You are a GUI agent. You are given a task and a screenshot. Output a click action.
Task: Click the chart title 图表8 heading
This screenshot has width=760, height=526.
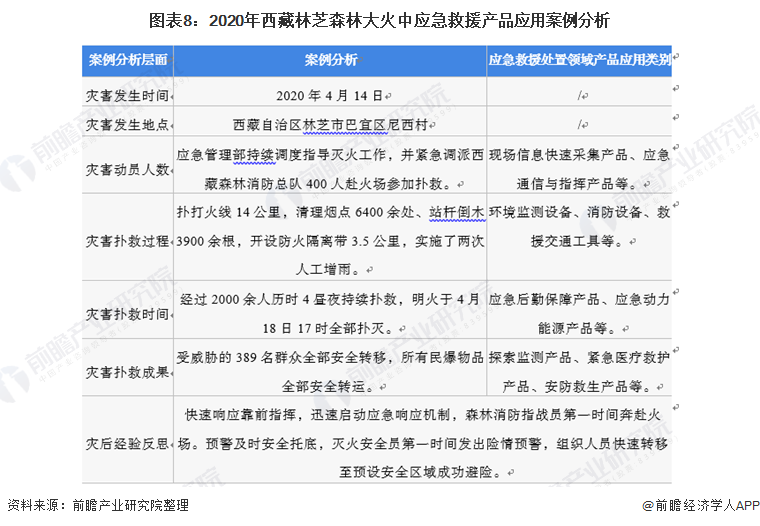point(379,21)
